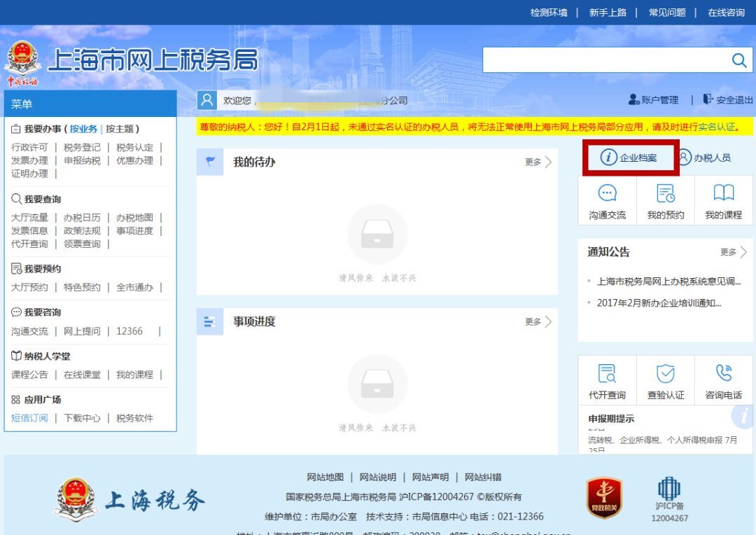
Task: Open 全市通办 booking
Action: click(134, 288)
